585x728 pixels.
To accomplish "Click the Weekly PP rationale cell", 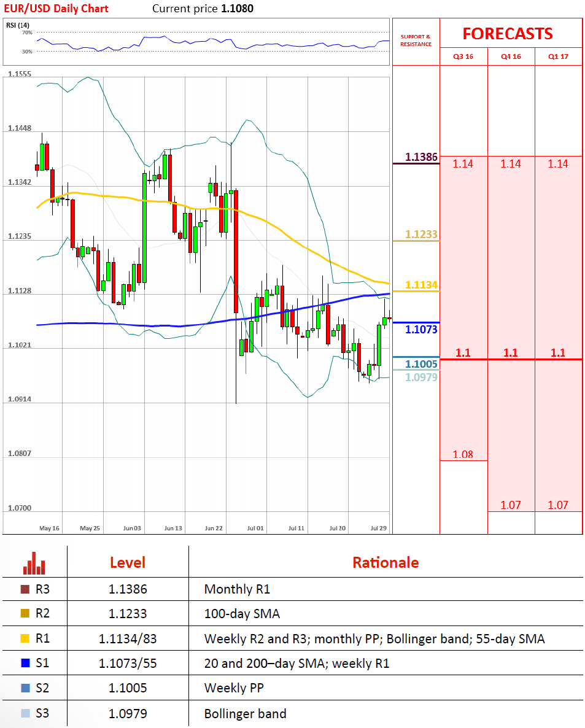I will 234,688.
